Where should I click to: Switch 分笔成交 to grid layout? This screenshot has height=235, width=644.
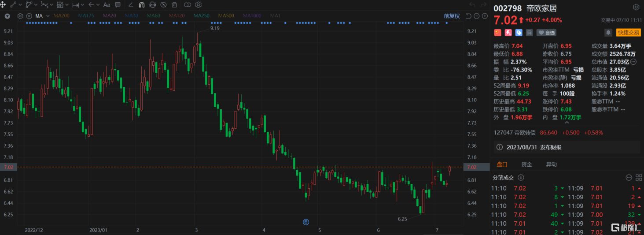pos(638,177)
